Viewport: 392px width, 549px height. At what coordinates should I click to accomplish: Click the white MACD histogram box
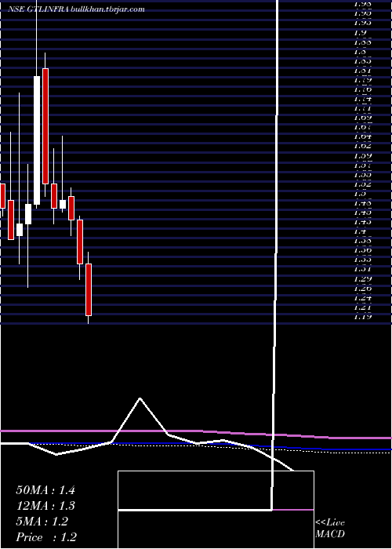pos(216,510)
